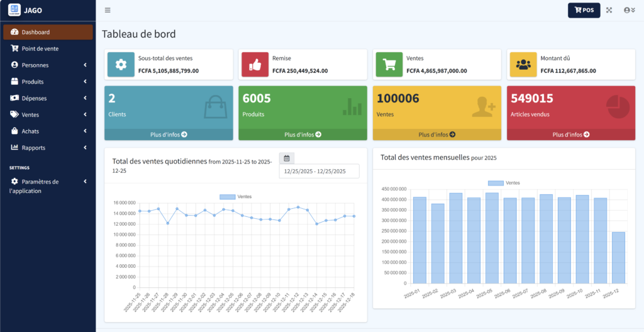Click the gear icon on Sous-total card
644x332 pixels.
[121, 64]
